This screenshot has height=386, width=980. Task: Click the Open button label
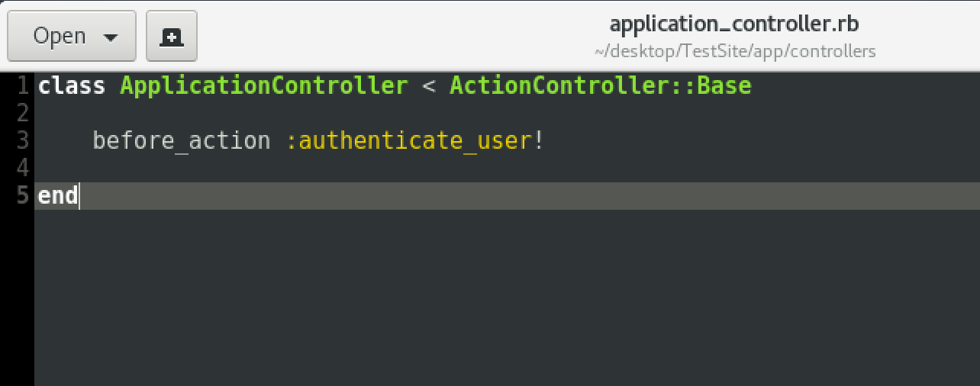click(59, 36)
